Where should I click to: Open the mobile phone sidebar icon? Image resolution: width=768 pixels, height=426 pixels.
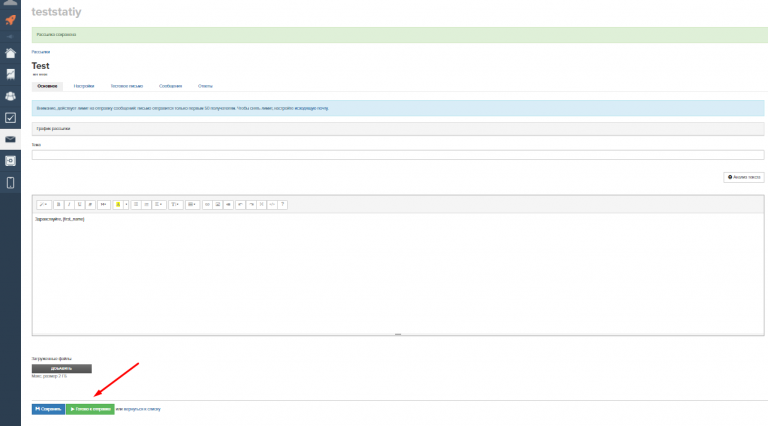tap(10, 182)
